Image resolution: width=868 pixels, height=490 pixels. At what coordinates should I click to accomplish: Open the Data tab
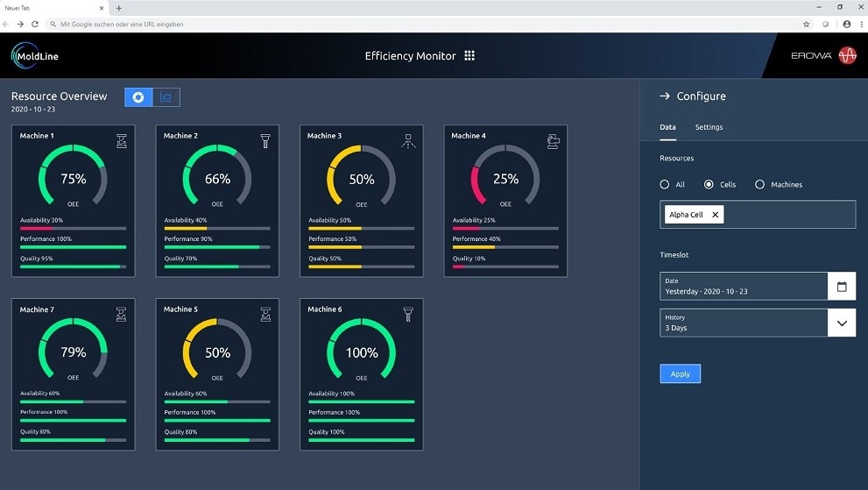coord(667,127)
